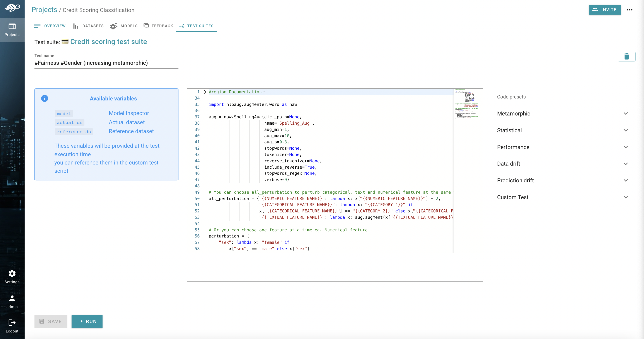
Task: Expand the Custom Test code presets
Action: [563, 197]
